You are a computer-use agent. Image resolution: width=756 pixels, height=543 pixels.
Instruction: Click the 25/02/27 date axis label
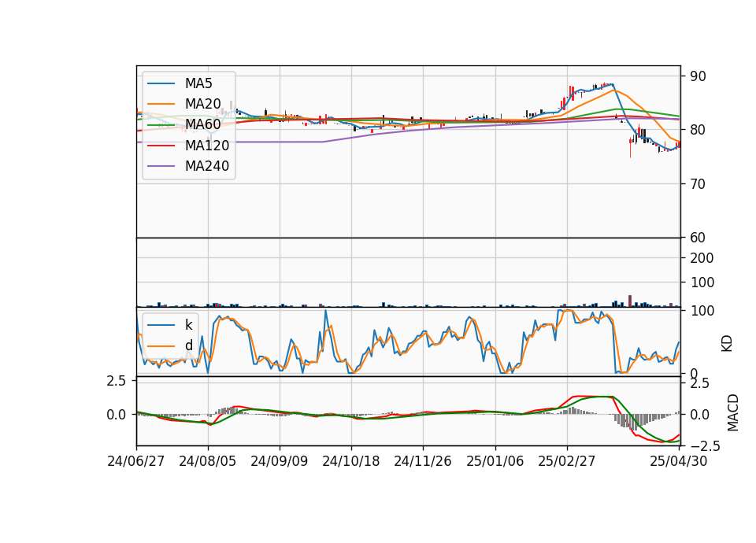tap(566, 461)
